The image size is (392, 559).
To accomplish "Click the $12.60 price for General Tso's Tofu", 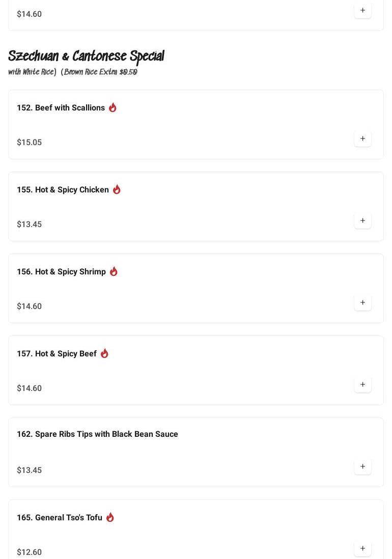I will coord(29,552).
